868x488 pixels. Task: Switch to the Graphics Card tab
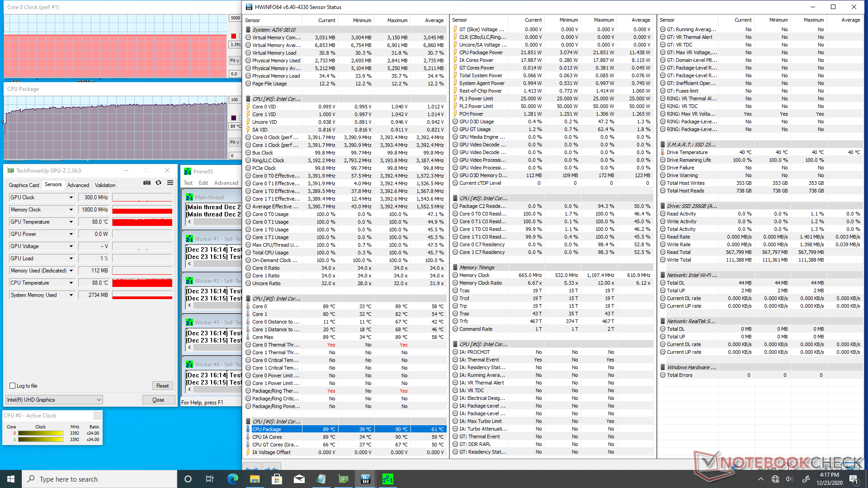pyautogui.click(x=24, y=185)
